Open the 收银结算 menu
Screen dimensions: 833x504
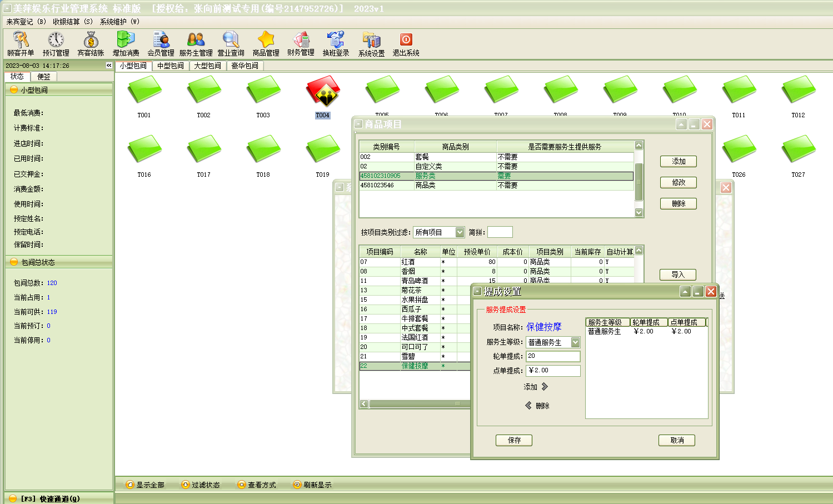coord(73,22)
